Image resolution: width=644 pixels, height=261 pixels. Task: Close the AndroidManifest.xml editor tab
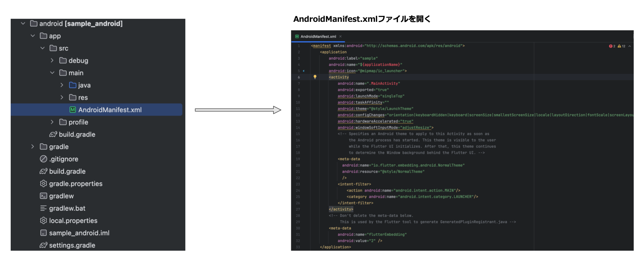340,37
